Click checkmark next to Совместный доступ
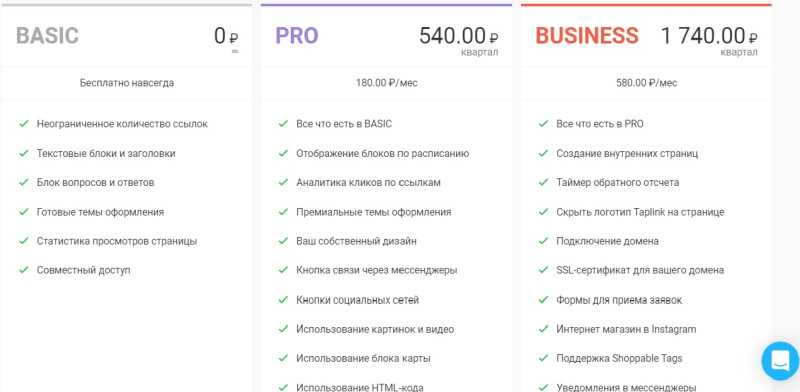Screen dimensions: 800x392 pos(23,270)
